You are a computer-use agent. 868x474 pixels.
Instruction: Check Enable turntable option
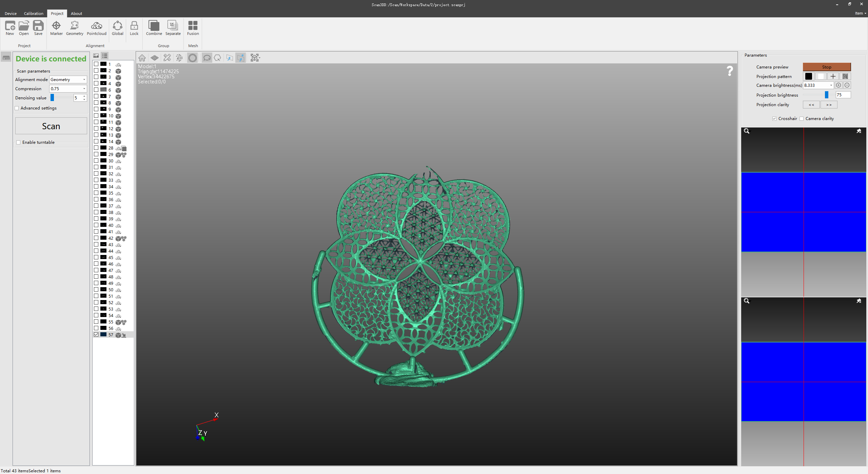click(x=19, y=142)
